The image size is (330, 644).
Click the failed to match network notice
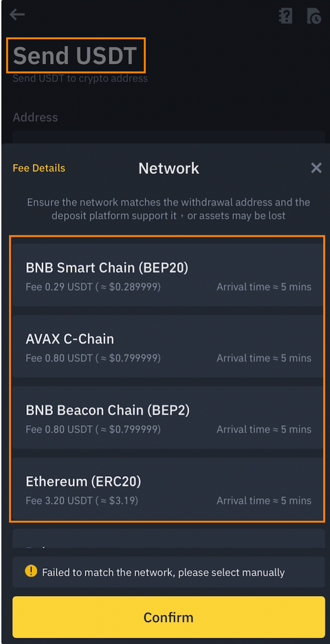pos(168,572)
